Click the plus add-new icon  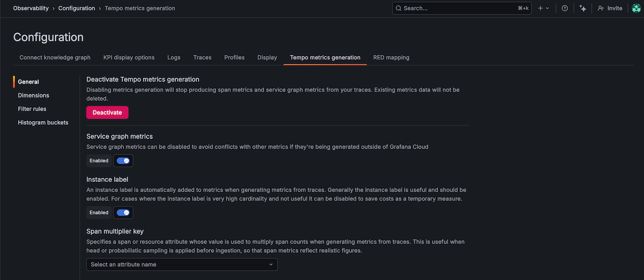[x=540, y=8]
